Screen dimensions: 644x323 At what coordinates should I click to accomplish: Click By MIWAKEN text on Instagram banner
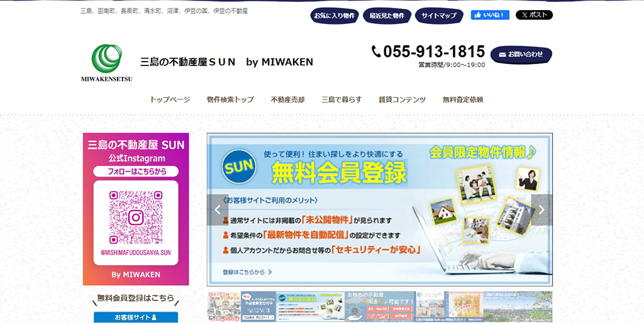[136, 275]
